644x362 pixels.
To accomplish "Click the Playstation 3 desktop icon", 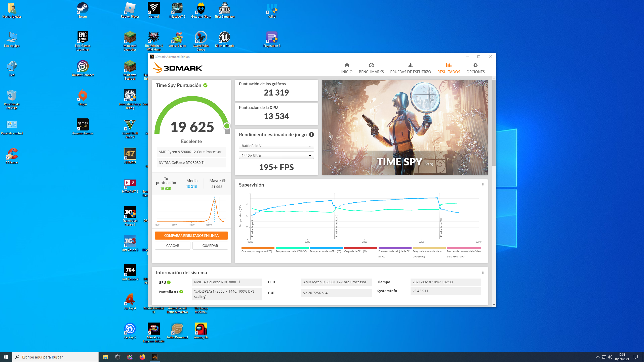I will [272, 39].
